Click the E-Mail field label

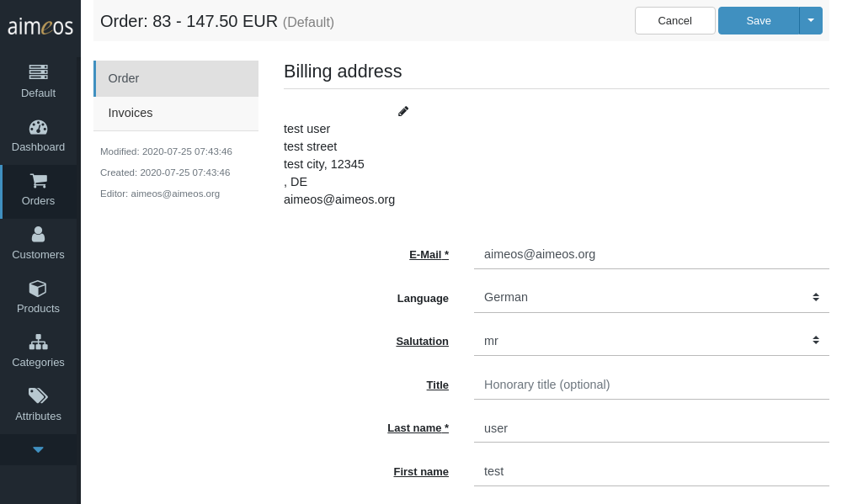click(429, 255)
